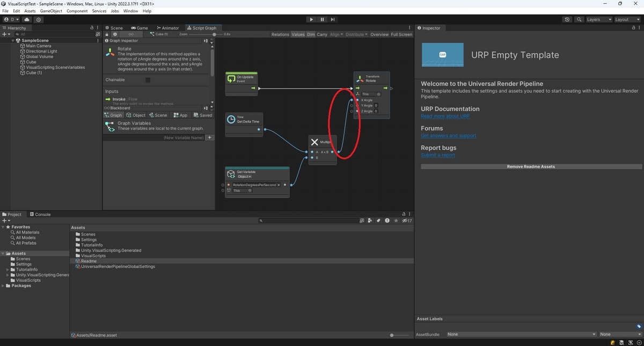Collapse the SampleScene hierarchy arrow
644x346 pixels.
coord(13,40)
